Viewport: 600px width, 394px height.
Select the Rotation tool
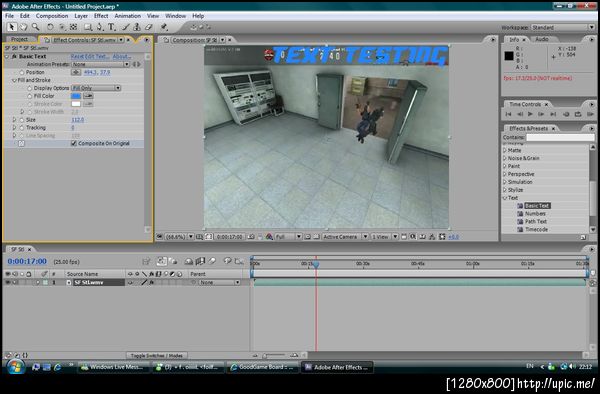click(x=50, y=27)
